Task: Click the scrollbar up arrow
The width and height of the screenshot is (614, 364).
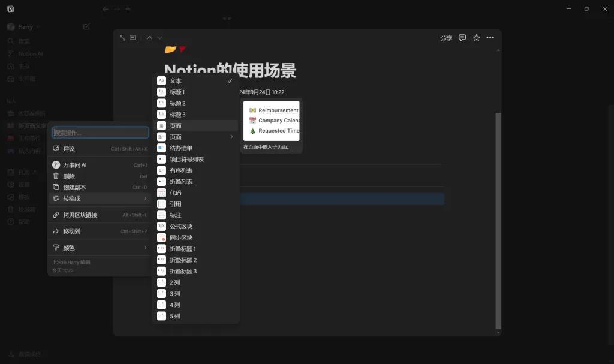Action: point(498,50)
